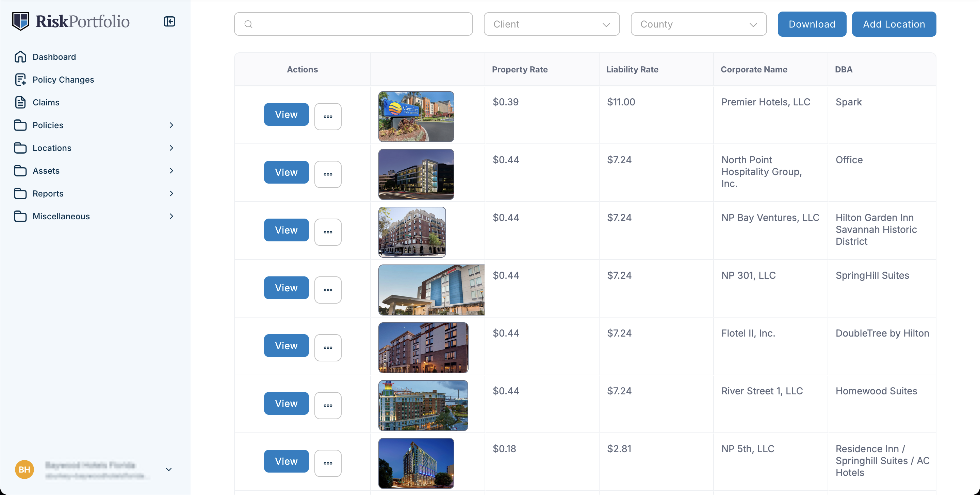Open Policy Changes via its document-plus icon

tap(20, 80)
